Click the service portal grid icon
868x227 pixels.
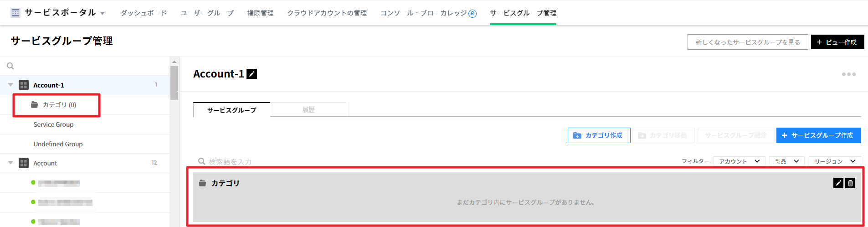click(x=15, y=13)
